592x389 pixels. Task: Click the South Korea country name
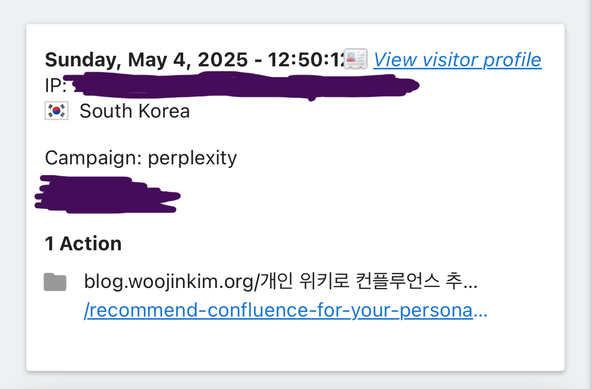(x=135, y=111)
